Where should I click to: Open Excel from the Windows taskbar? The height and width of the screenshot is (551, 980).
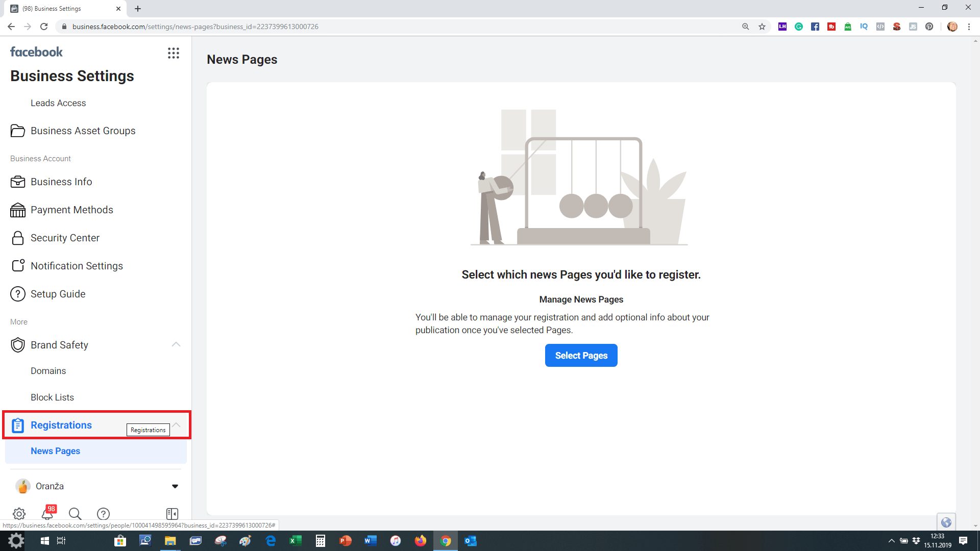click(x=296, y=541)
